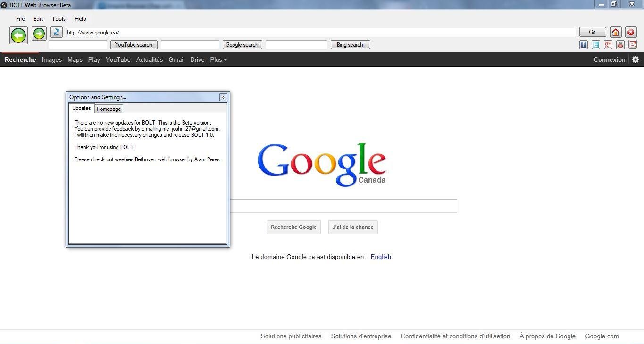Open the Facebook shortcut icon

[x=584, y=45]
